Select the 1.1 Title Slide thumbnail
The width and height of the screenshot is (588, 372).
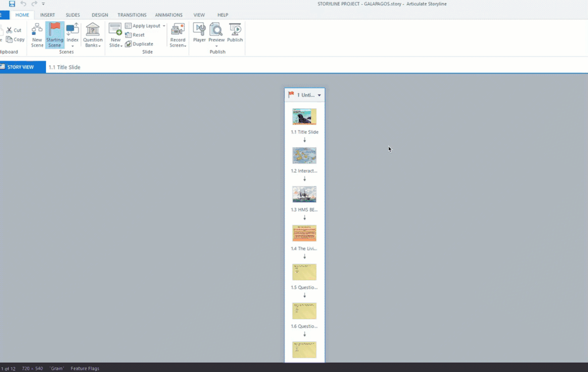tap(304, 117)
